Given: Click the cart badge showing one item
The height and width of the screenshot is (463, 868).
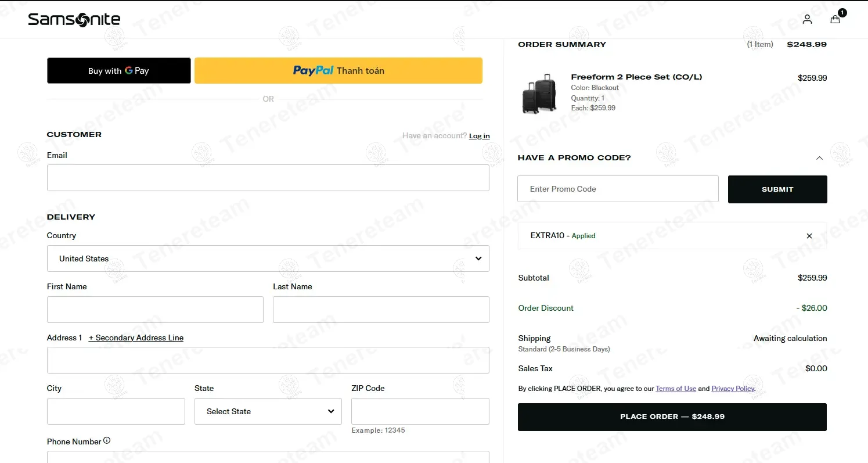Looking at the screenshot, I should point(842,12).
